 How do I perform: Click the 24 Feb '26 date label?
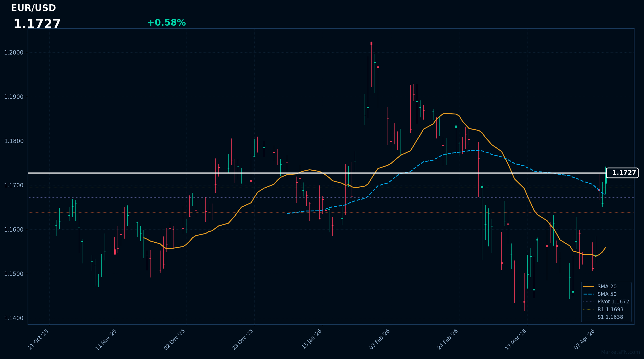(x=448, y=339)
